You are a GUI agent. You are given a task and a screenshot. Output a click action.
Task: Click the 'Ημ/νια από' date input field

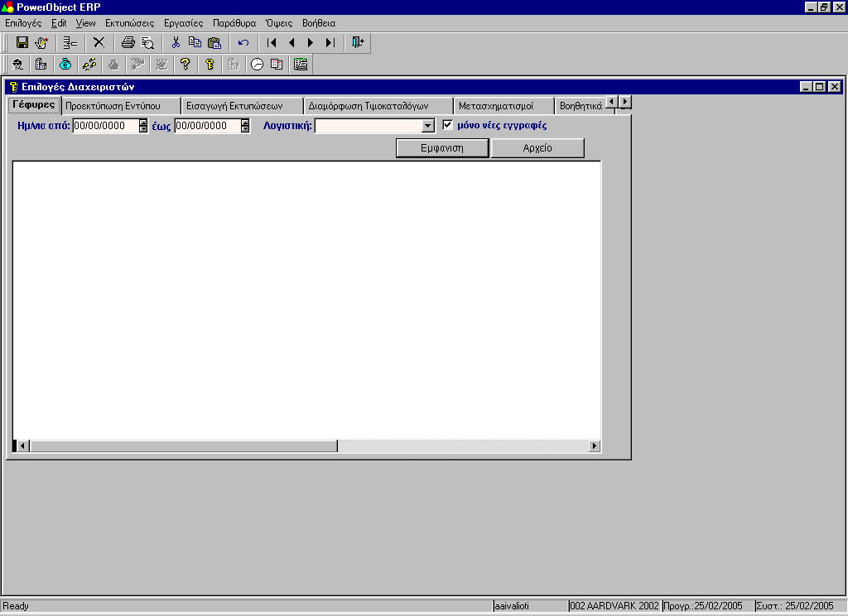(x=104, y=126)
